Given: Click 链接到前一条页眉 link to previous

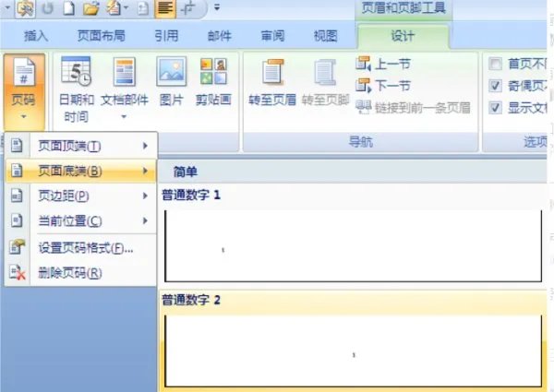Looking at the screenshot, I should pos(413,108).
